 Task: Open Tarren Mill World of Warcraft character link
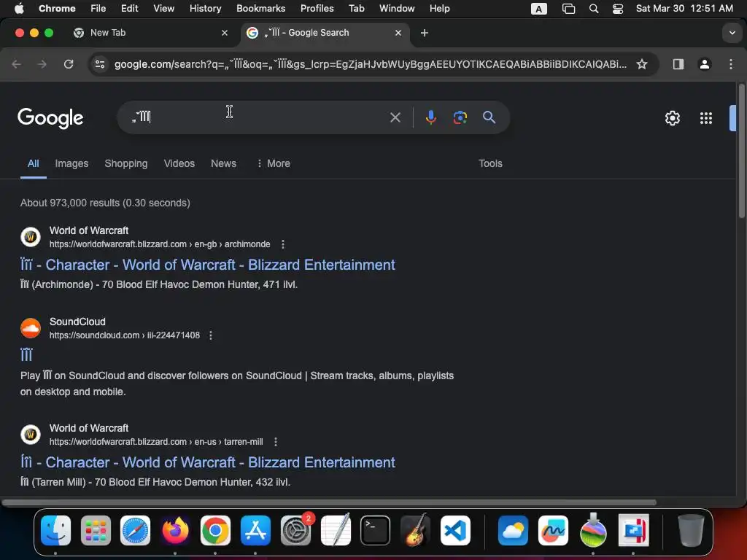pyautogui.click(x=208, y=462)
